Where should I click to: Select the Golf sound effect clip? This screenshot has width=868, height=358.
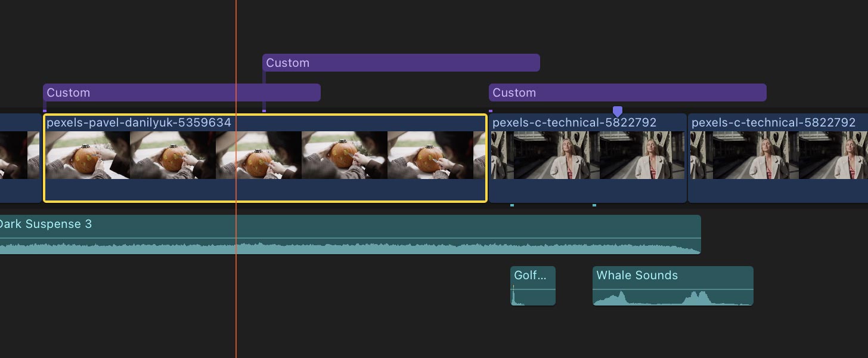coord(533,286)
